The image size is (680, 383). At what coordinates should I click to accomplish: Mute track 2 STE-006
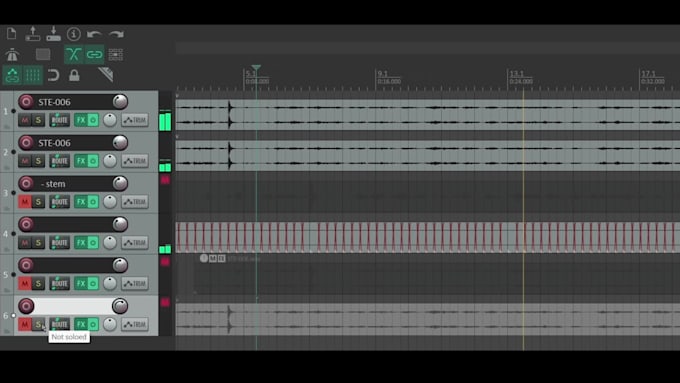[x=25, y=161]
